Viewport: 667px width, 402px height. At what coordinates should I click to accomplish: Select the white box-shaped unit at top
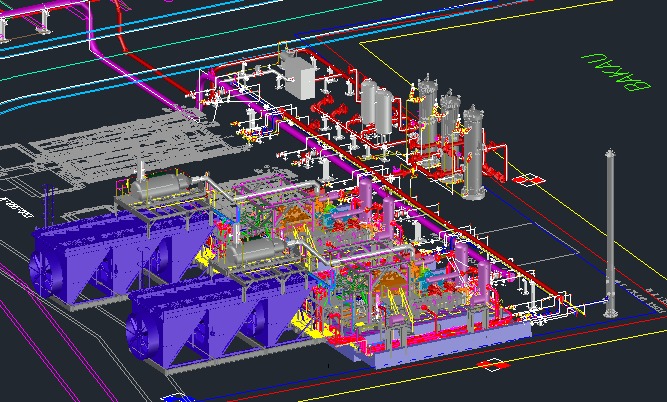[298, 75]
